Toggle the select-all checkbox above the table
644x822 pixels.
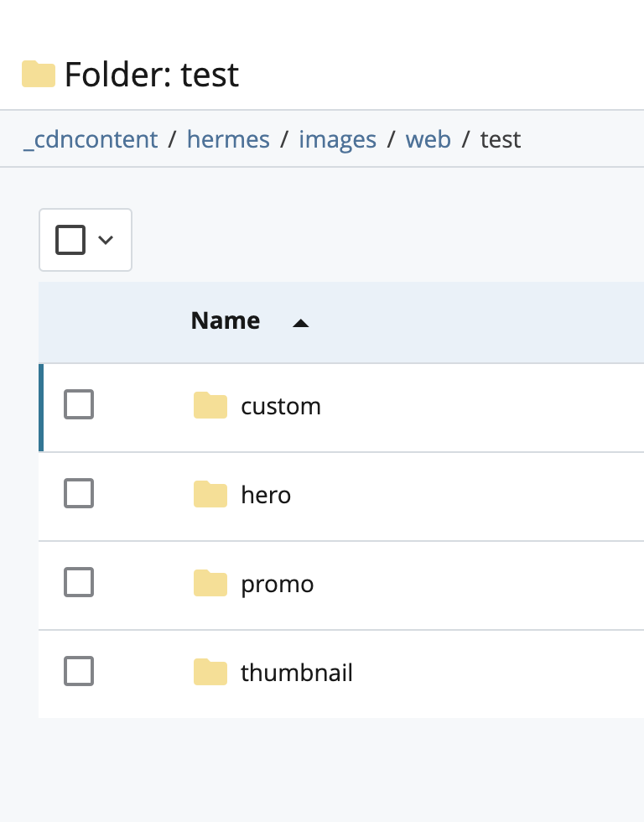(70, 240)
